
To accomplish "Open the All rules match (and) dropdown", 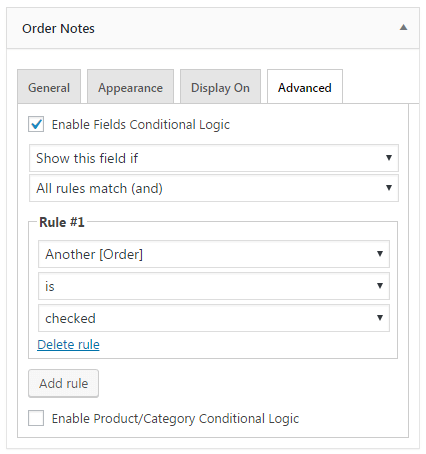I will point(214,188).
